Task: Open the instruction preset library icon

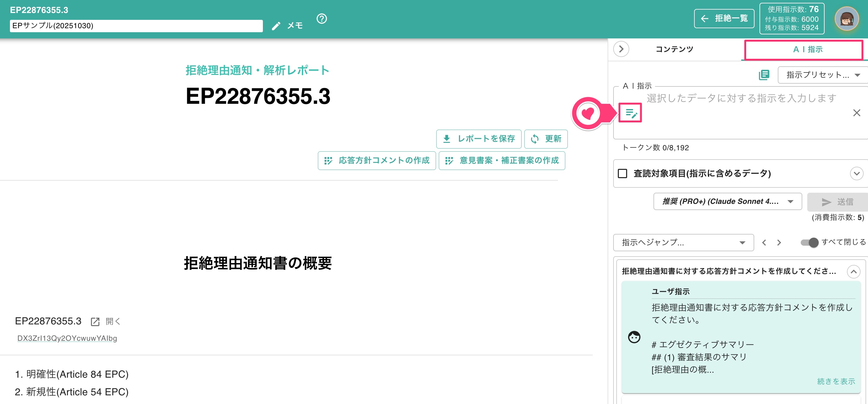Action: (x=764, y=75)
